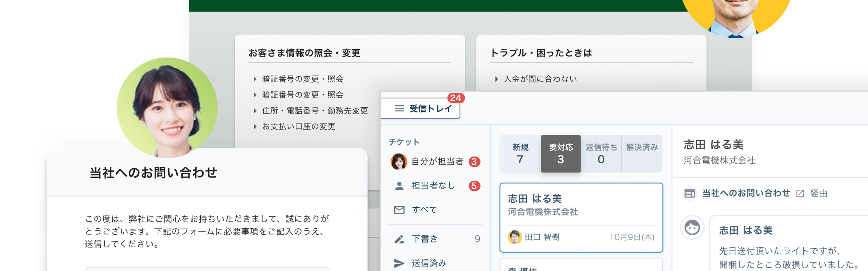Click the customer face avatar icon
Screen dimensions: 868x271
point(692,227)
